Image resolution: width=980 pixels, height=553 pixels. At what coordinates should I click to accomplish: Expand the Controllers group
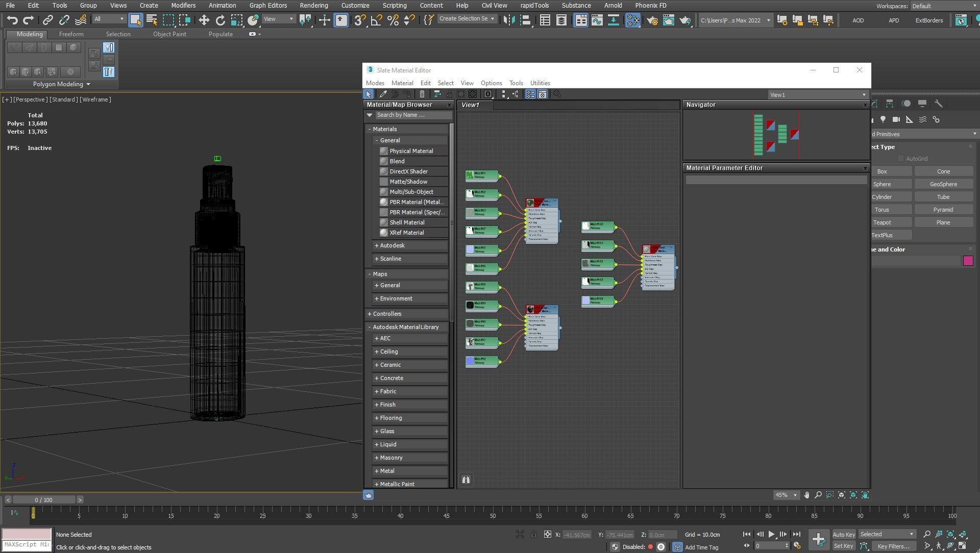[x=370, y=314]
